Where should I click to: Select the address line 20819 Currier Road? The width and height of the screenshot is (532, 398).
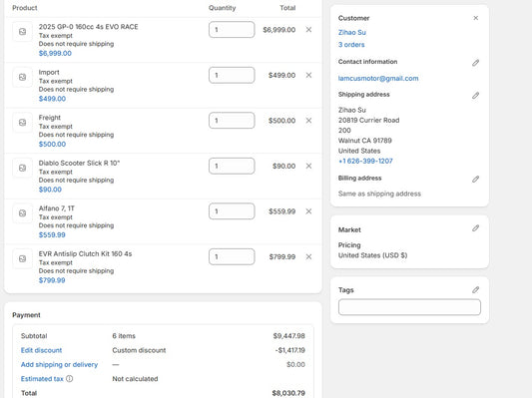pos(368,120)
